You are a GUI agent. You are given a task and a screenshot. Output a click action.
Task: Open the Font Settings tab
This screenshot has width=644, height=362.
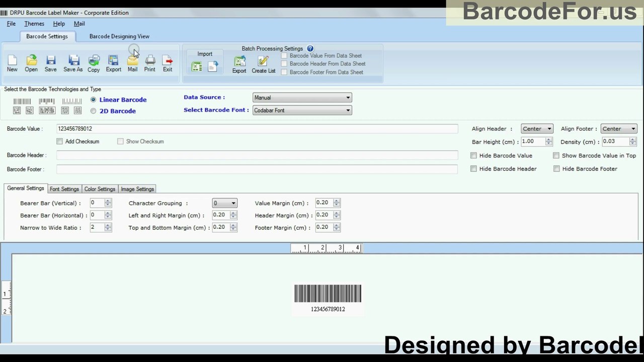coord(64,189)
